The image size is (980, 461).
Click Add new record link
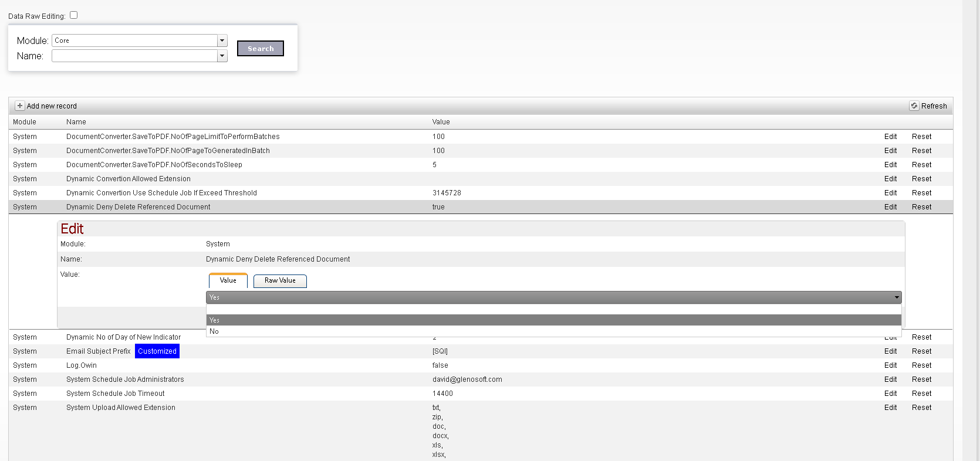(x=52, y=106)
